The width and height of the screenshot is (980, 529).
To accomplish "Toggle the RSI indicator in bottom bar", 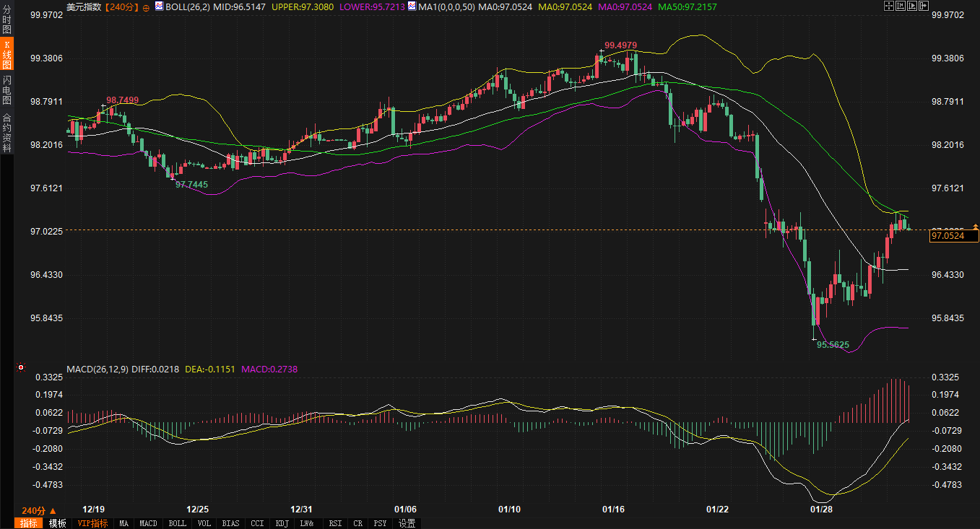I will pos(335,523).
